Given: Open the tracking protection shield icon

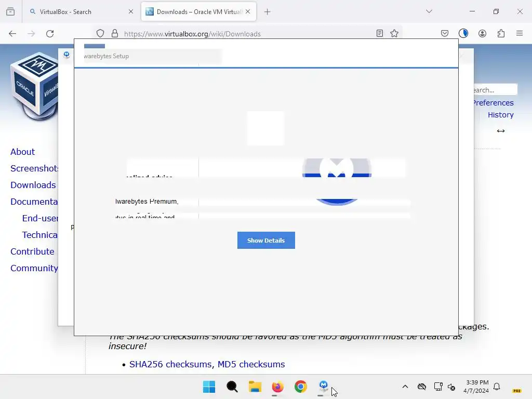Looking at the screenshot, I should point(100,34).
